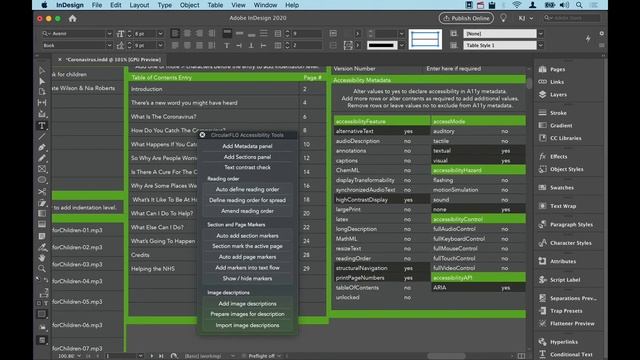
Task: Open the font family dropdown
Action: pyautogui.click(x=109, y=33)
